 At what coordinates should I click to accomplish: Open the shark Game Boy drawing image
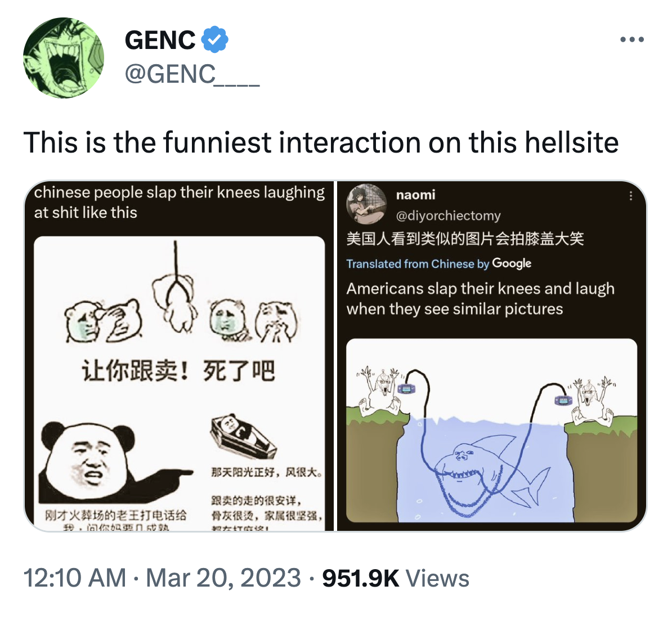click(491, 433)
